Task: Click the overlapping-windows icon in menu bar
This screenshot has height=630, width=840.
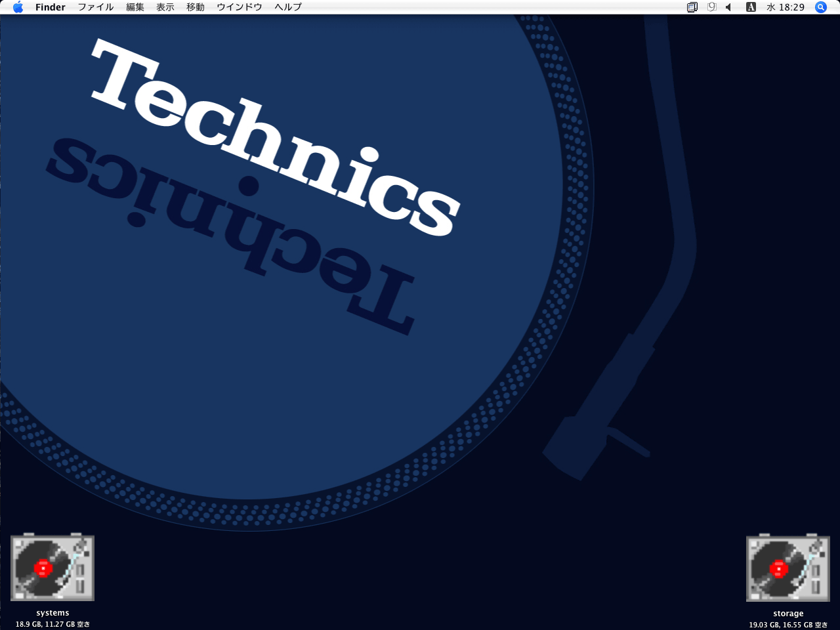Action: click(692, 7)
